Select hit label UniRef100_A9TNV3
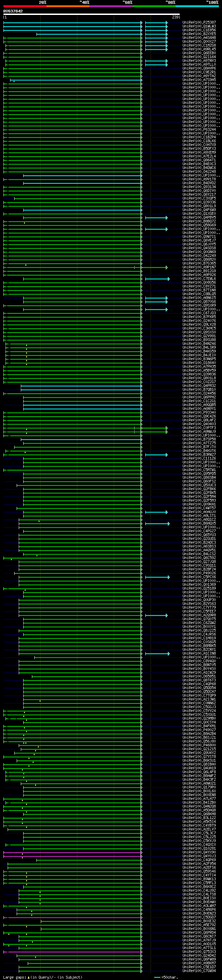 [x=199, y=60]
